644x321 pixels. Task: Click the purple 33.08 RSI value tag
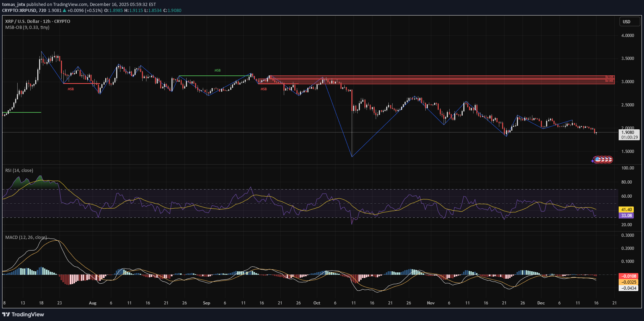[626, 216]
